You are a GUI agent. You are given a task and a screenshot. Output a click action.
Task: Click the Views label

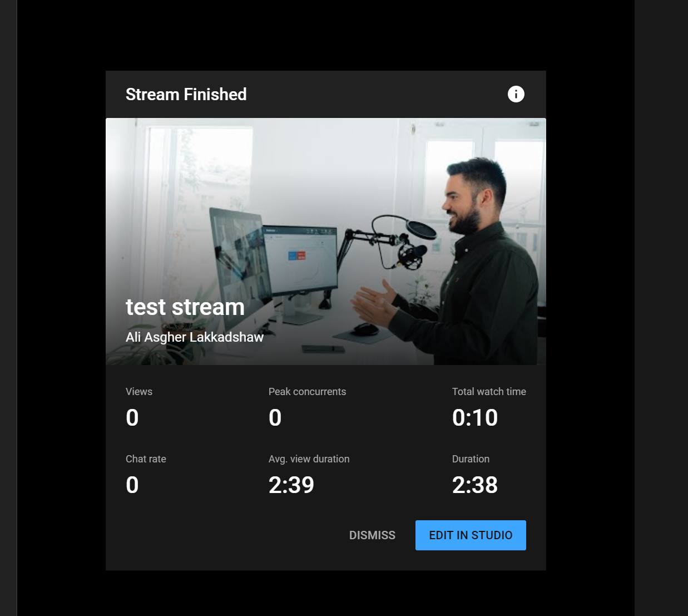pos(139,392)
